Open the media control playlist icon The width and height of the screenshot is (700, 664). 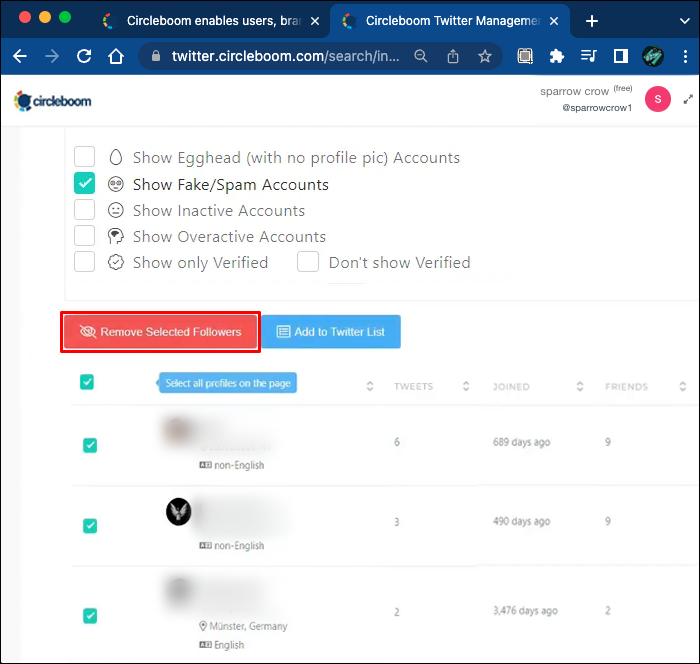click(x=588, y=56)
